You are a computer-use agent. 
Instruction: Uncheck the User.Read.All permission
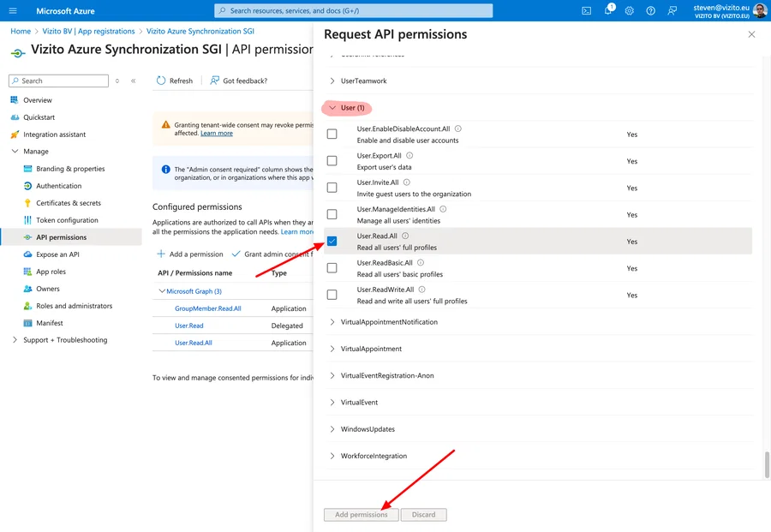coord(332,241)
